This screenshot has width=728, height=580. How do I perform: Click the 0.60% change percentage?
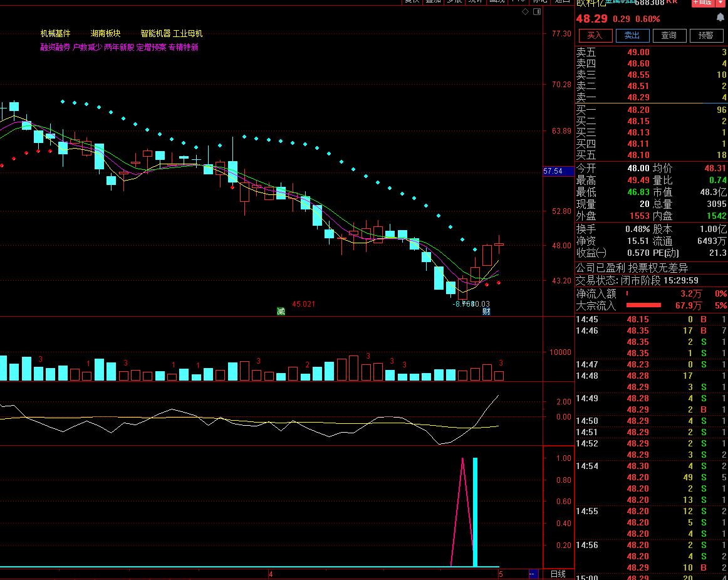(648, 19)
